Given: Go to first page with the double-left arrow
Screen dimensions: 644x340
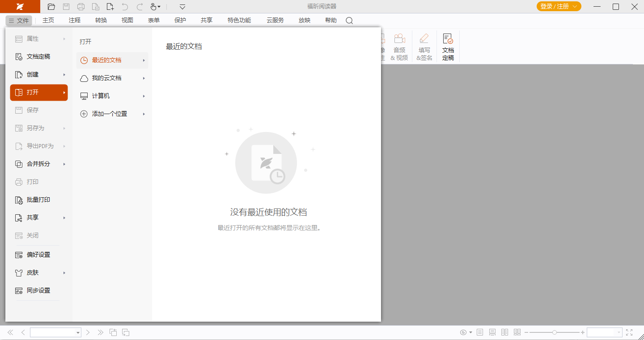Looking at the screenshot, I should [x=11, y=332].
